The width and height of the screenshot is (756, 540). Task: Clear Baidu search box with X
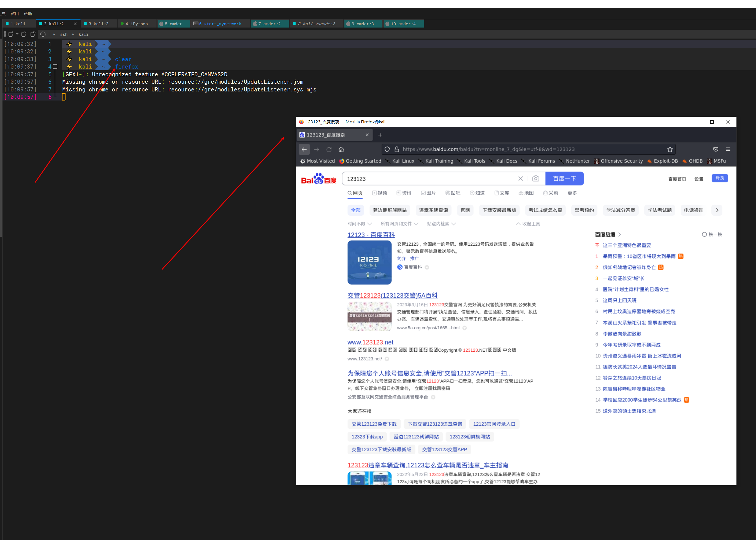click(x=521, y=178)
